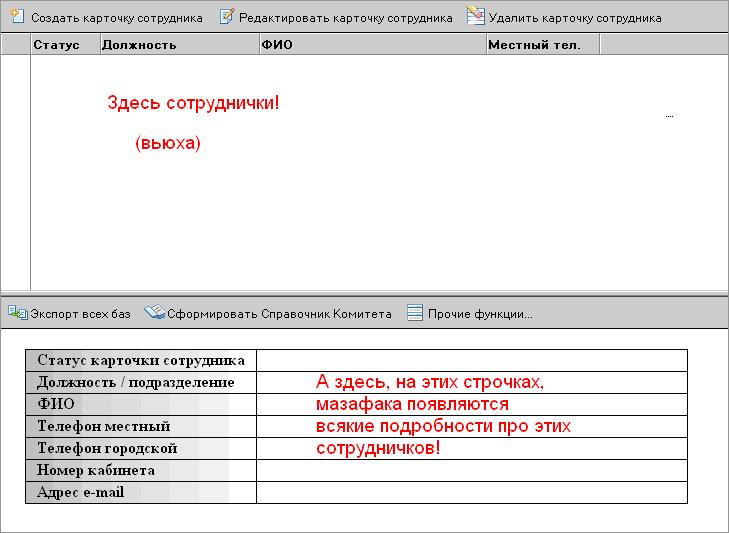Image resolution: width=729 pixels, height=533 pixels.
Task: Click the Должность column header
Action: pyautogui.click(x=178, y=44)
